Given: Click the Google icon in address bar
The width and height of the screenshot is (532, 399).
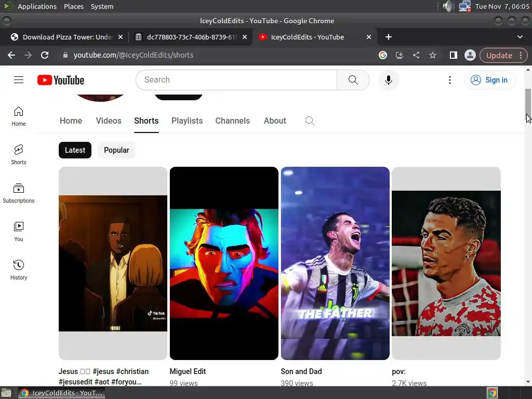Looking at the screenshot, I should (x=383, y=55).
